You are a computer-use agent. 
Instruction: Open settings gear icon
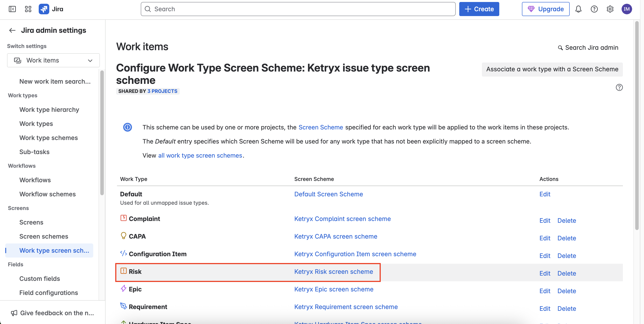coord(610,9)
